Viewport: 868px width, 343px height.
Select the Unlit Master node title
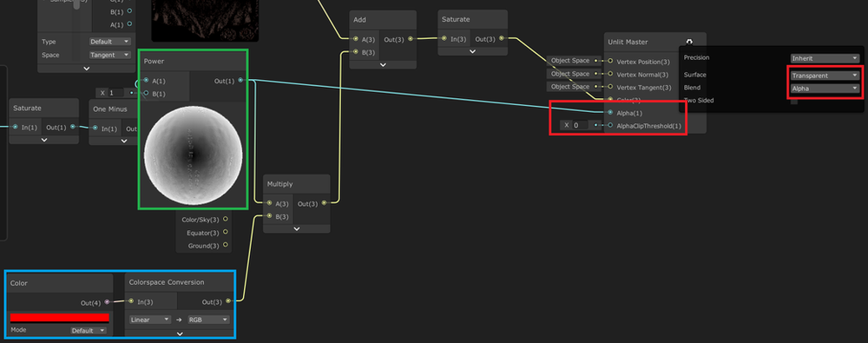coord(628,42)
